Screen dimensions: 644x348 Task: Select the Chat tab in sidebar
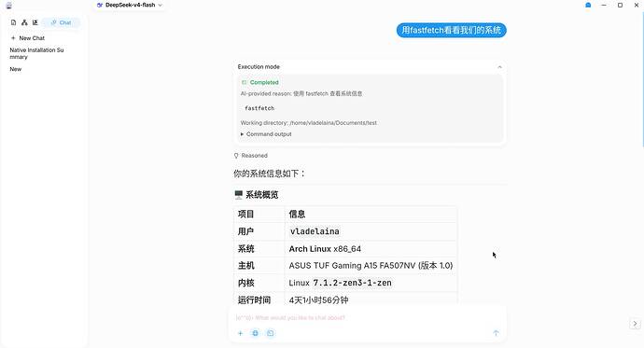[61, 22]
